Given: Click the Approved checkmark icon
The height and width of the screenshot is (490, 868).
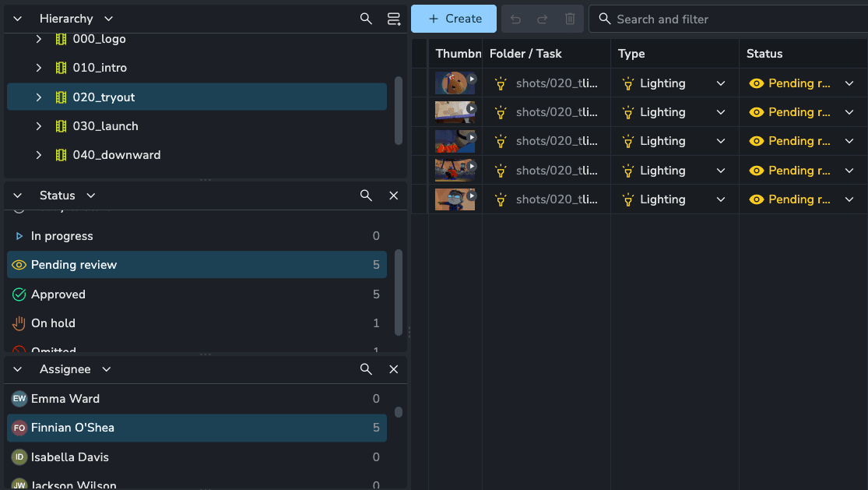Looking at the screenshot, I should pyautogui.click(x=19, y=294).
